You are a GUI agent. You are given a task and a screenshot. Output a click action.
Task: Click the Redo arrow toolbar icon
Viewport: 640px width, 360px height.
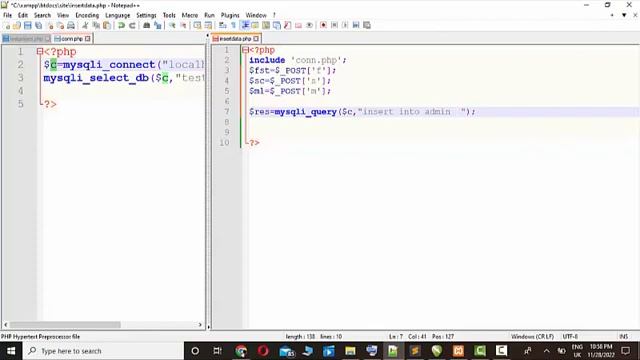point(132,26)
